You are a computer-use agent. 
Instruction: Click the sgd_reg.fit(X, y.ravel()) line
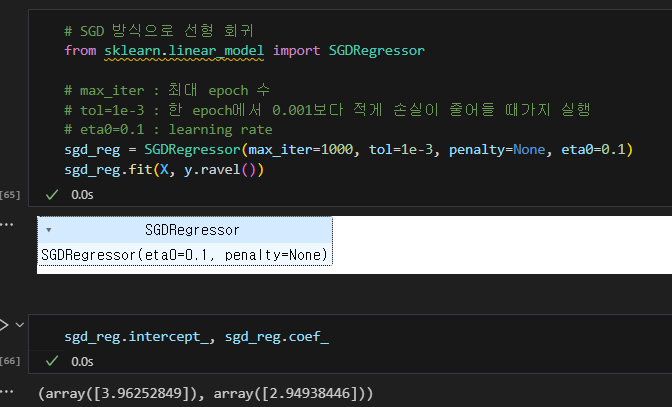(x=164, y=170)
